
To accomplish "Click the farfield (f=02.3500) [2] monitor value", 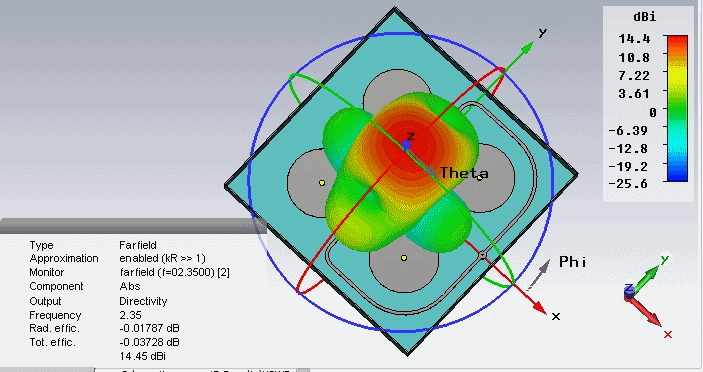I will 175,272.
